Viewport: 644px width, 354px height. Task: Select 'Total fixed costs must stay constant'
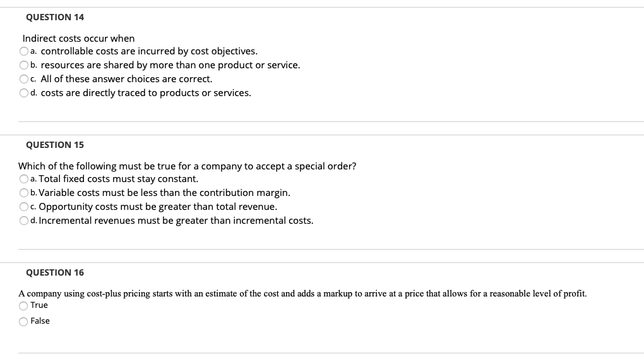tap(24, 179)
